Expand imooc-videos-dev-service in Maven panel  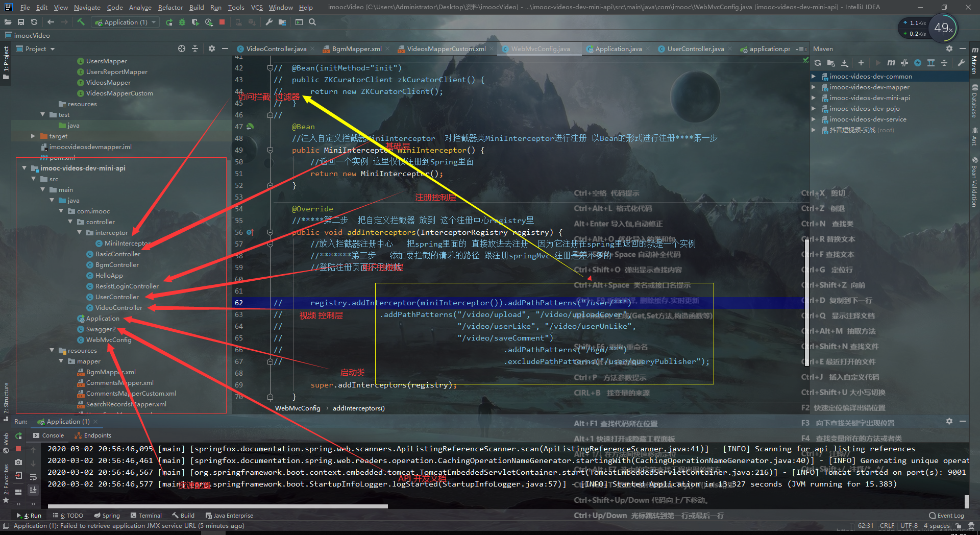pyautogui.click(x=814, y=119)
